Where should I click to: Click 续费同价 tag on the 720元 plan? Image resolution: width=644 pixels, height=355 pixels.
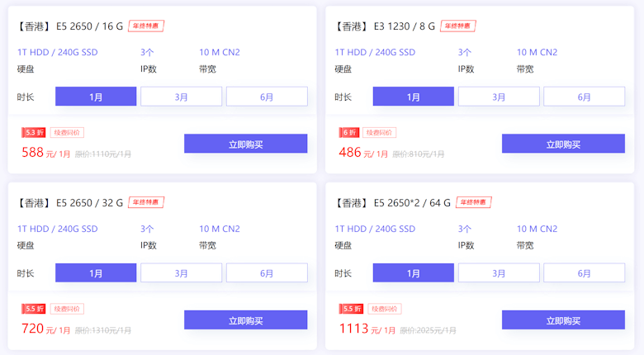point(67,309)
